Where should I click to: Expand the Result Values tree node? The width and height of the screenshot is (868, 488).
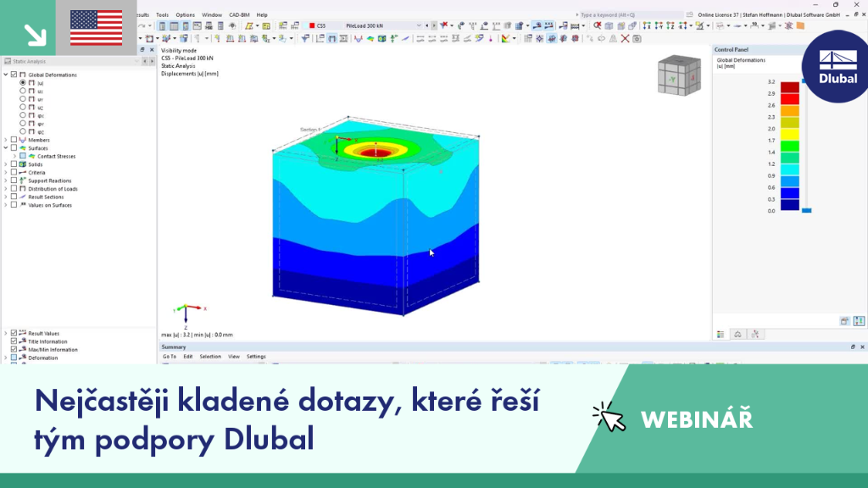click(x=6, y=333)
